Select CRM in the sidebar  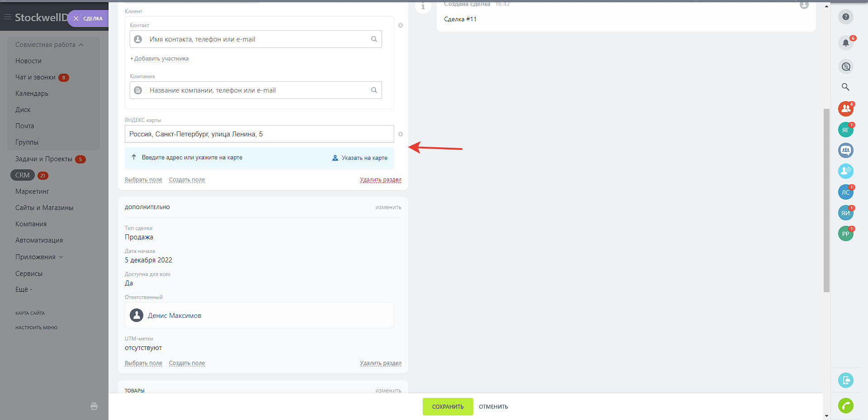click(x=23, y=175)
